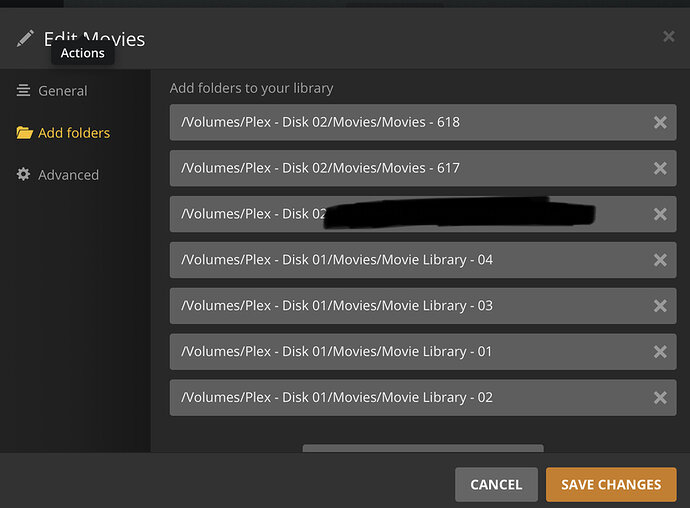Click the pencil edit icon
Viewport: 690px width, 508px height.
click(25, 38)
